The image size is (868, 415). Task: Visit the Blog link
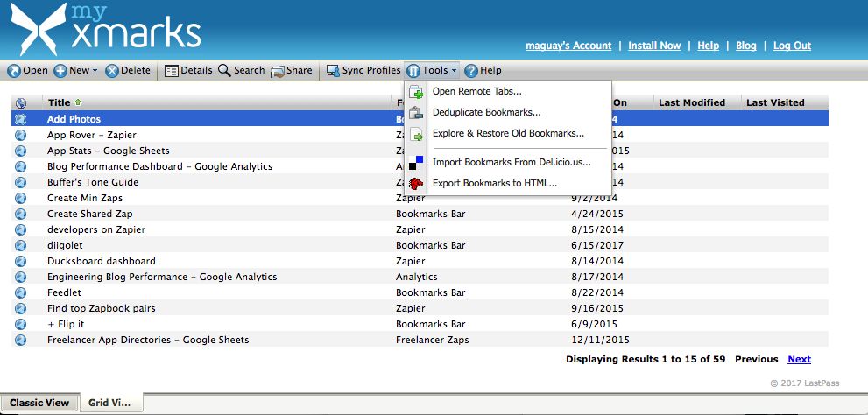point(745,46)
